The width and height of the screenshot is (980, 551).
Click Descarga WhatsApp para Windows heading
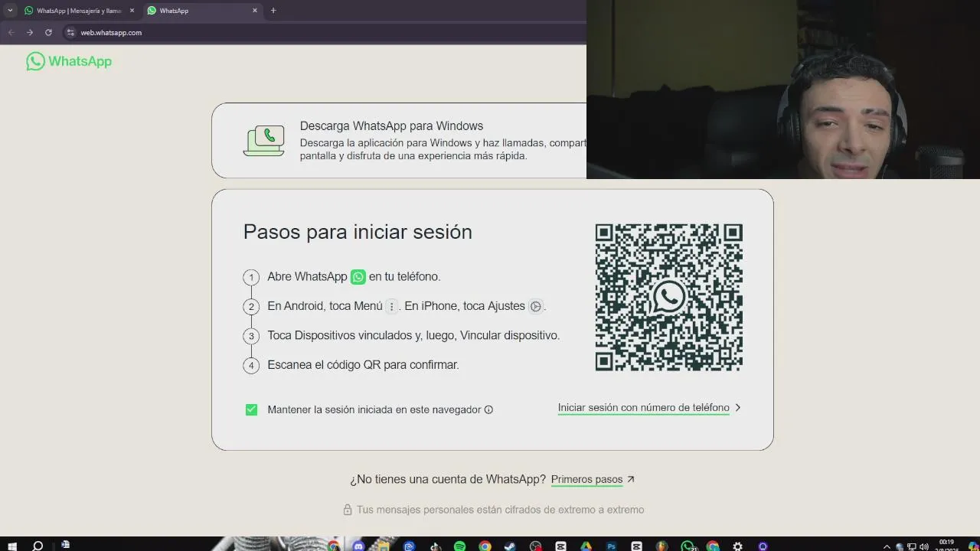(x=391, y=126)
